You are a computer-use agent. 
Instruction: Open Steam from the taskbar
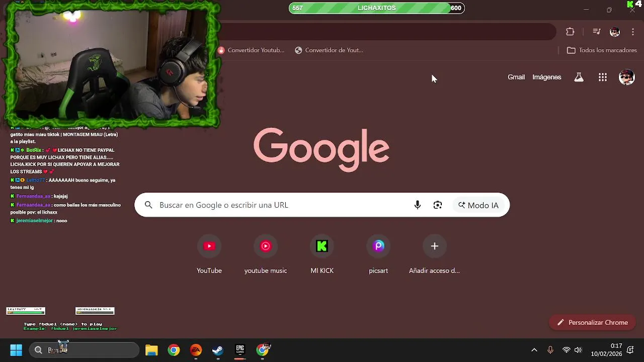tap(218, 350)
